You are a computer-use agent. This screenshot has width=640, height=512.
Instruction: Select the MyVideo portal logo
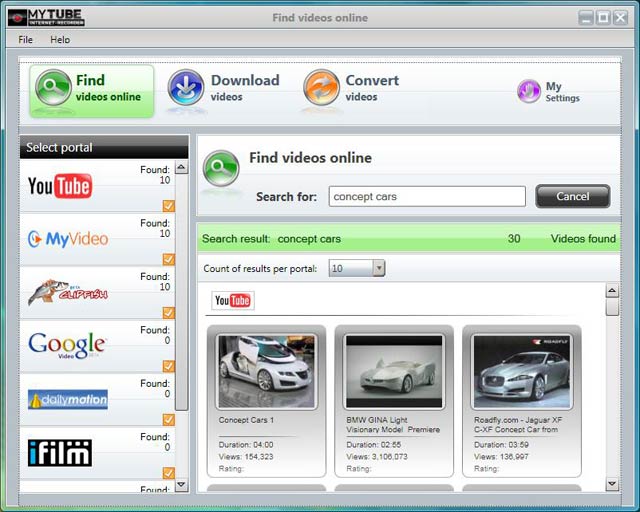(x=68, y=239)
